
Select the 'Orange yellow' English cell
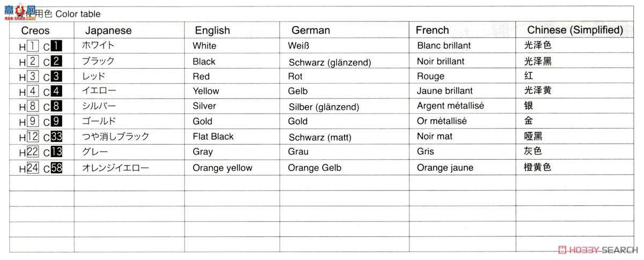coord(222,168)
